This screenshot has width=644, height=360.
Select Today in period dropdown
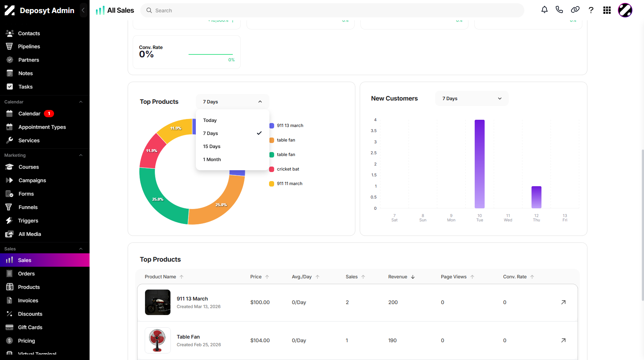[x=232, y=120]
